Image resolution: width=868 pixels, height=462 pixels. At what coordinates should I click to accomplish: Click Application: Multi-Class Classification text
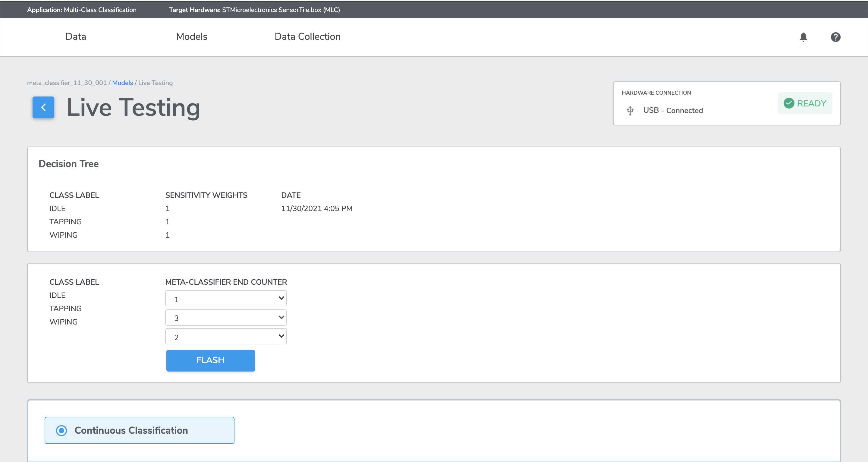[82, 10]
